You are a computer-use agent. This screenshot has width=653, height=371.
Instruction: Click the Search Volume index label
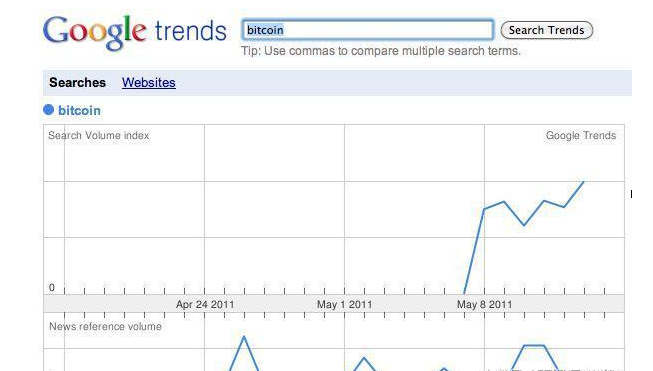point(99,135)
